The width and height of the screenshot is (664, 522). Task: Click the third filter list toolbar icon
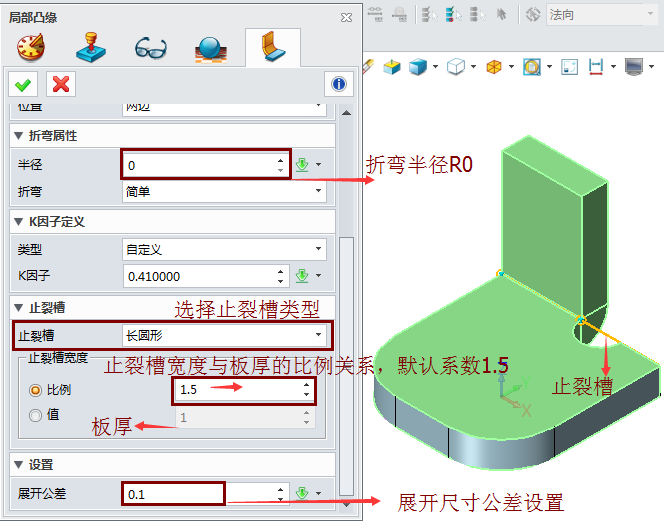tap(478, 14)
